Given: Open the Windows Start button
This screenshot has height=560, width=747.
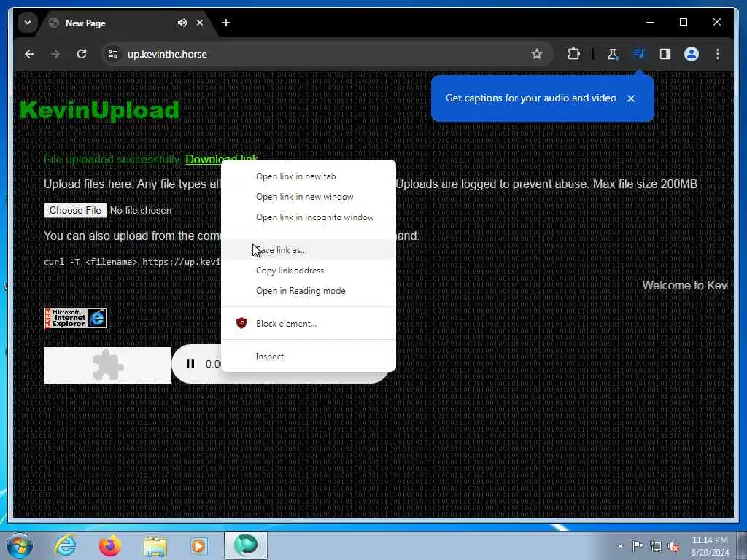Looking at the screenshot, I should (19, 545).
